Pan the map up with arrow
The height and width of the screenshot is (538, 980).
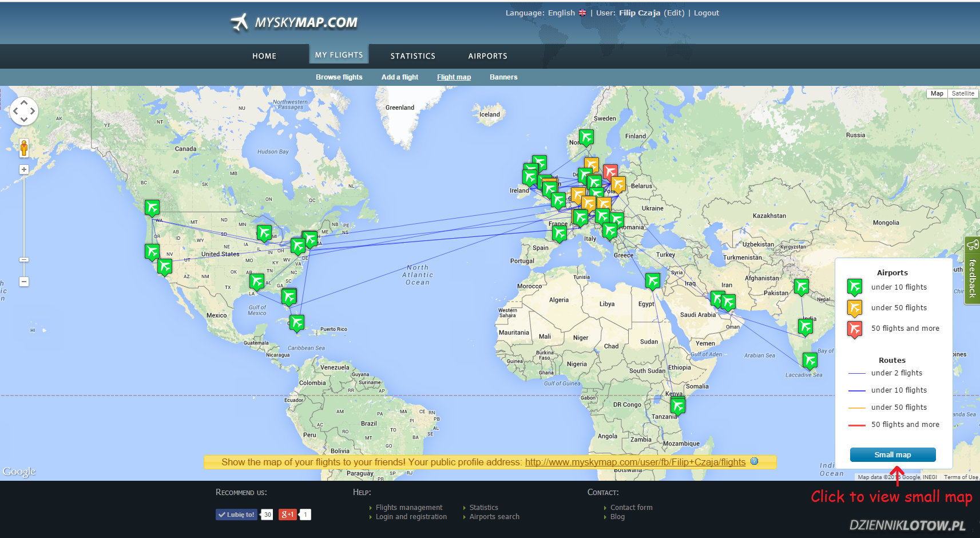point(24,102)
